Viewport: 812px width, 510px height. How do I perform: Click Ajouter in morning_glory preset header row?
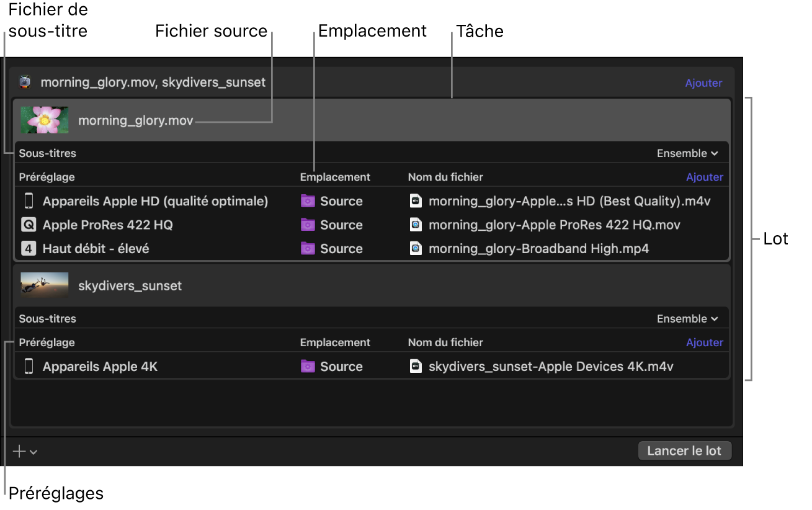(704, 177)
